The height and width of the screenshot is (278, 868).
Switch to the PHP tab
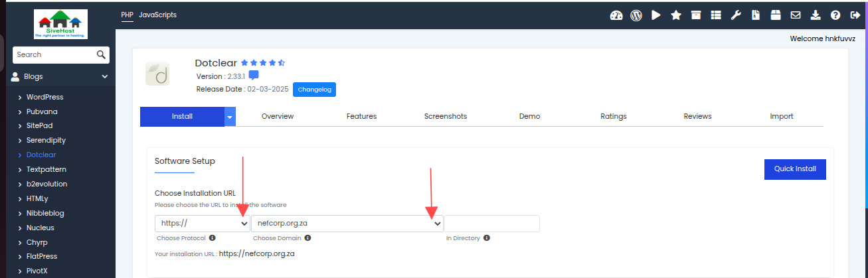[127, 15]
